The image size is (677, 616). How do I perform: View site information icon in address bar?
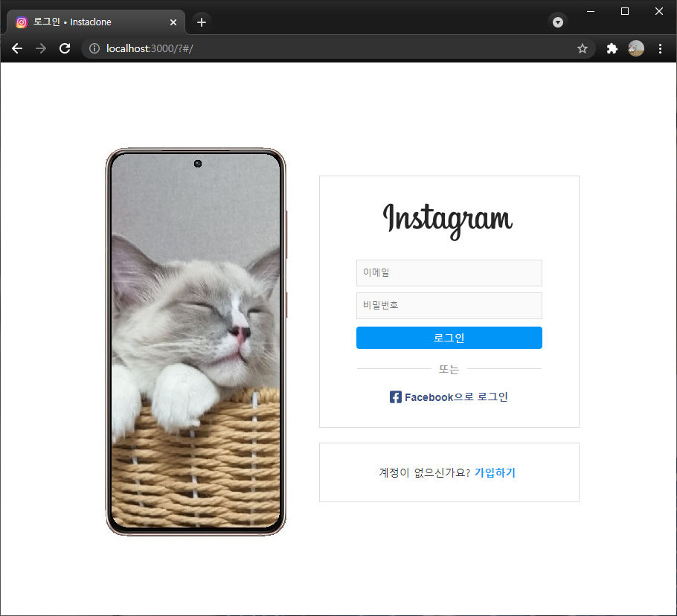click(x=94, y=48)
